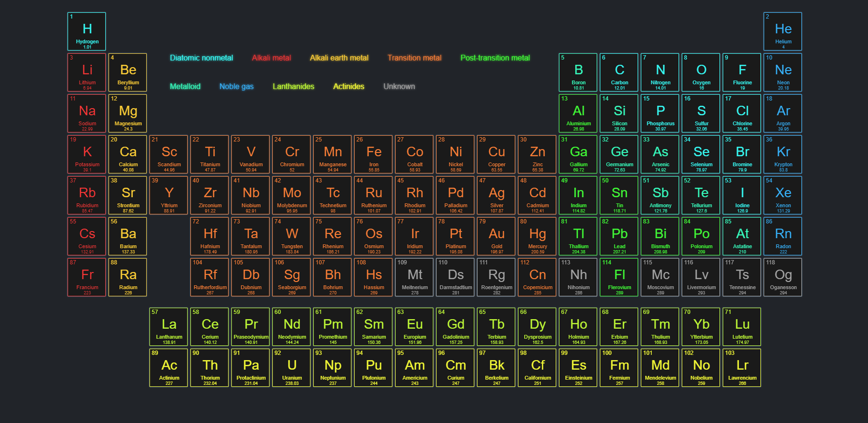
Task: Click the Europium element tile
Action: pyautogui.click(x=414, y=327)
